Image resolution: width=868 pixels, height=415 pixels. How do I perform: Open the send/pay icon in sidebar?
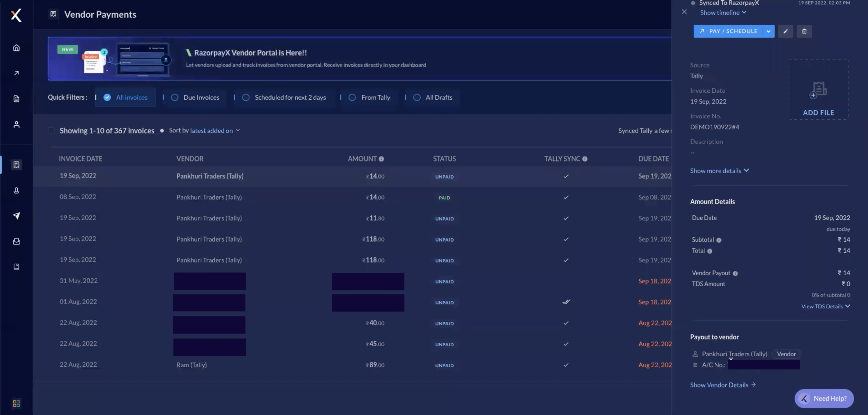click(x=16, y=216)
